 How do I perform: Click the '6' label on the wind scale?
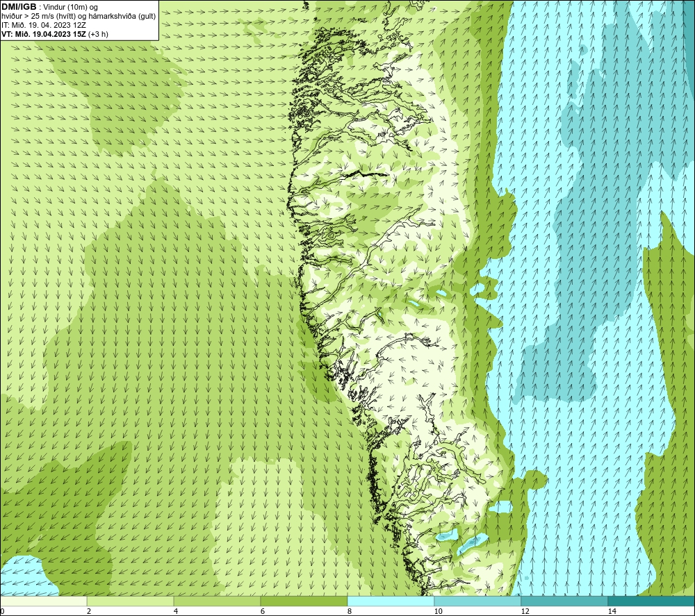[263, 611]
